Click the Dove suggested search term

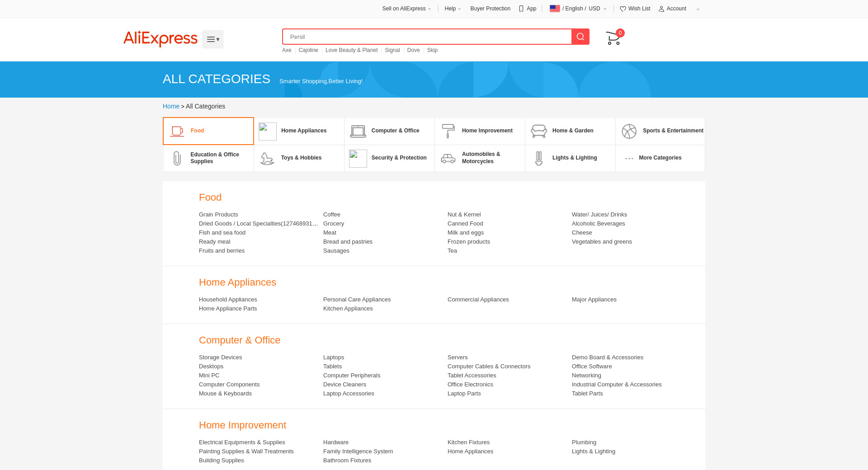414,50
